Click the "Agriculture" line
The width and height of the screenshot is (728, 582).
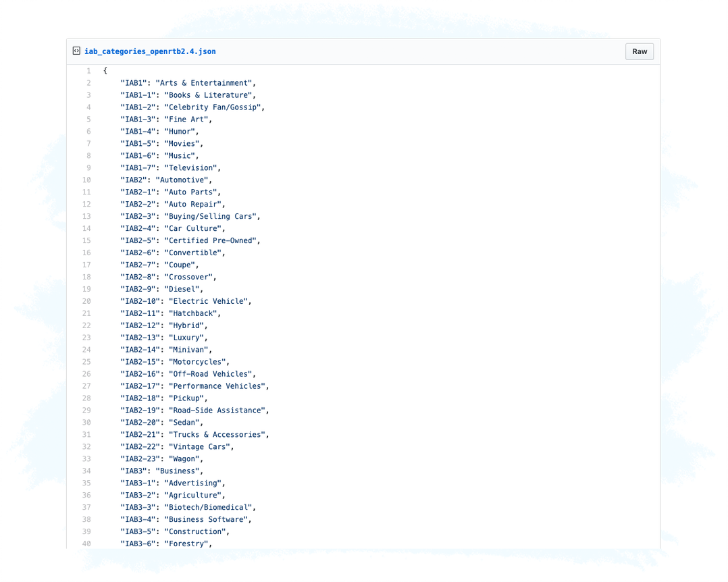click(x=173, y=496)
